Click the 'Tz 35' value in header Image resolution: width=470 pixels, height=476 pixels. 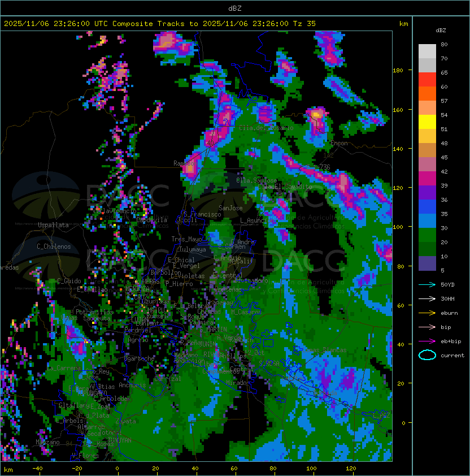(x=304, y=24)
